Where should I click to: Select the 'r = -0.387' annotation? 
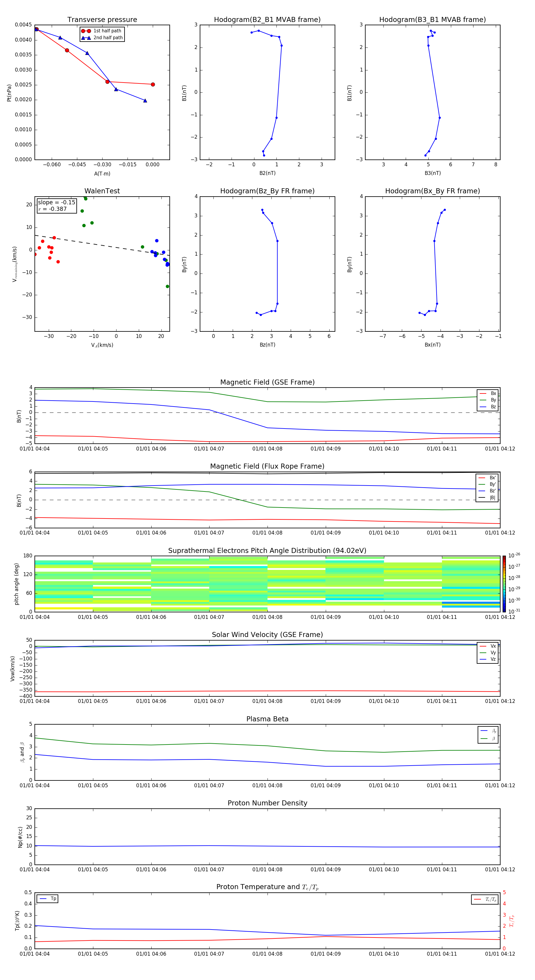52,209
